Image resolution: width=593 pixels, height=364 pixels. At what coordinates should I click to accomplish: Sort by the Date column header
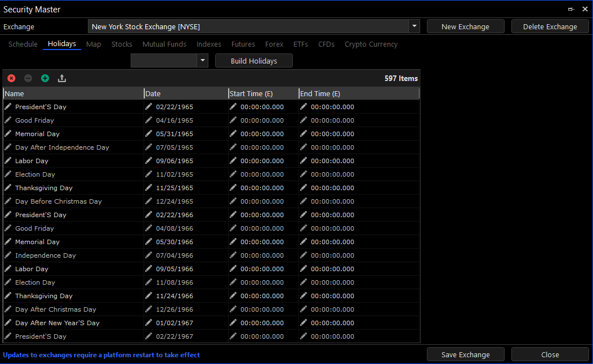pyautogui.click(x=186, y=94)
